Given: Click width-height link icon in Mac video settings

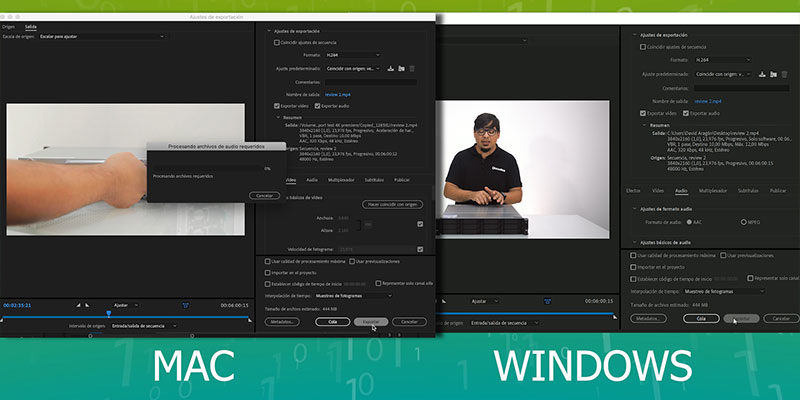Looking at the screenshot, I should 368,224.
